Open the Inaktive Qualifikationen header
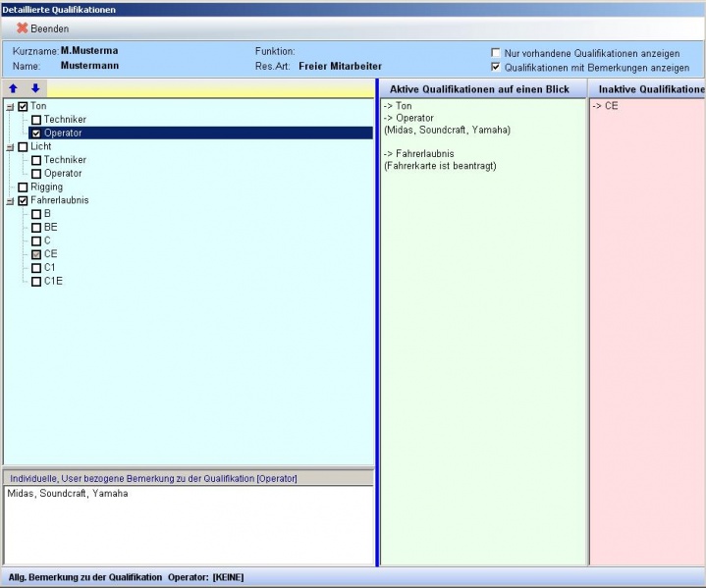Viewport: 706px width, 588px height. [x=647, y=89]
